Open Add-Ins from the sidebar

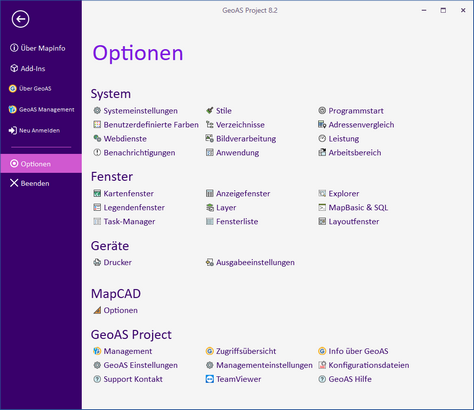pyautogui.click(x=28, y=68)
